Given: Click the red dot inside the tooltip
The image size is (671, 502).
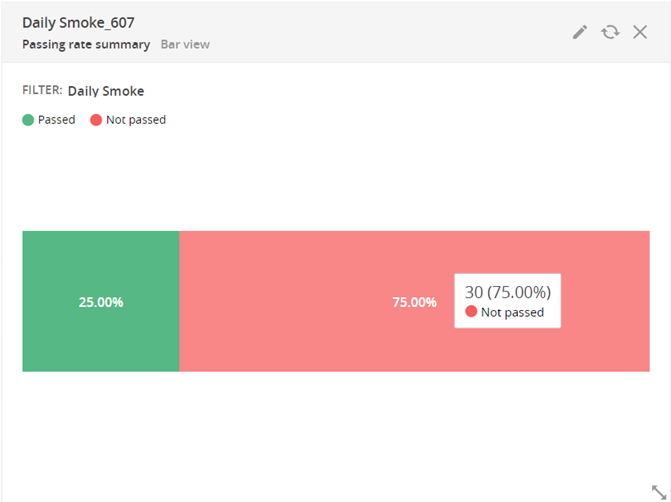Looking at the screenshot, I should click(471, 312).
